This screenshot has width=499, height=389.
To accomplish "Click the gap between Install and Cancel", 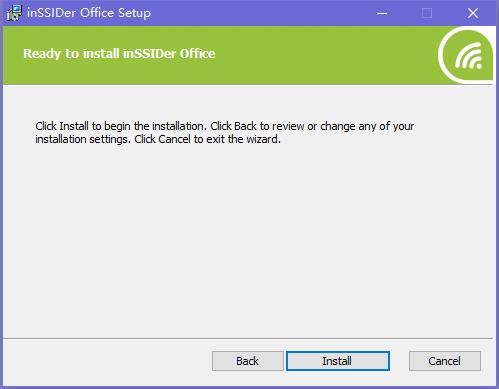I will 399,361.
